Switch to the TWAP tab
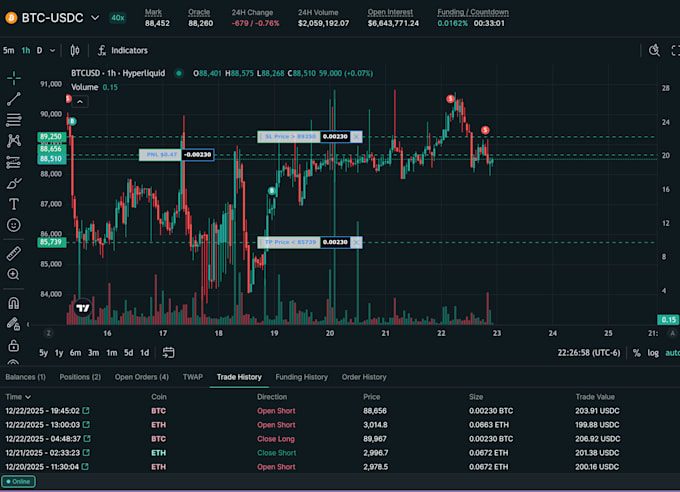Image resolution: width=680 pixels, height=492 pixels. click(193, 377)
